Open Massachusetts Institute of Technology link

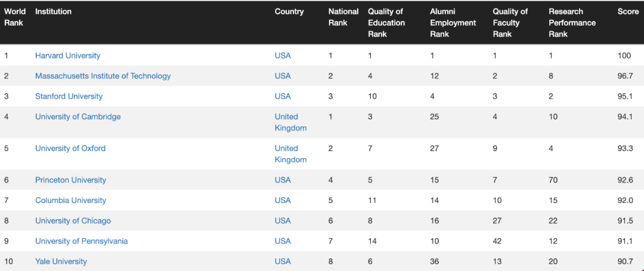103,76
